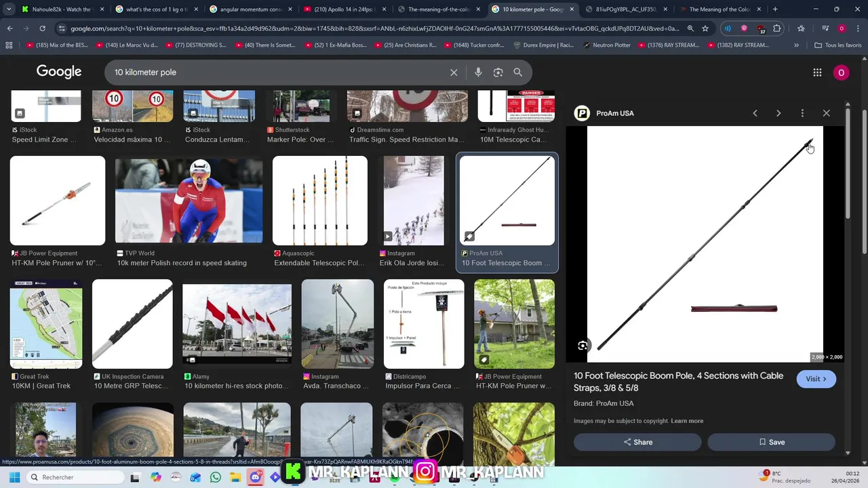Search inside image with lens icon on preview
This screenshot has height=488, width=868.
(x=583, y=346)
